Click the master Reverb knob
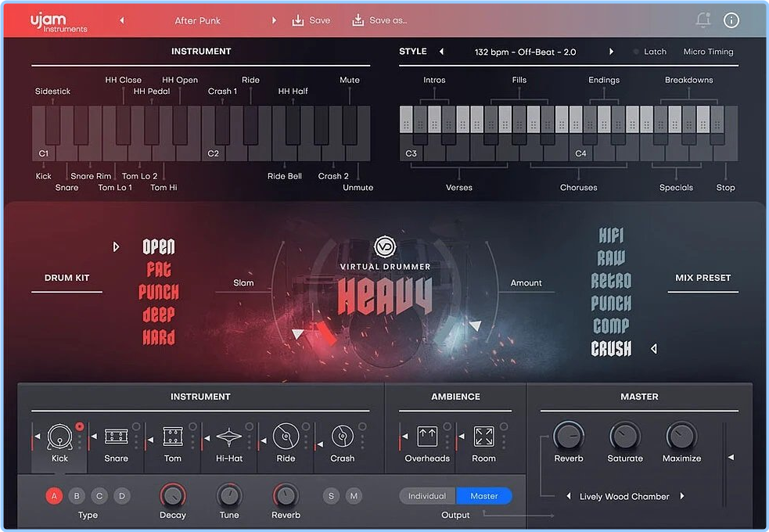Screen dimensions: 769x532 point(569,436)
